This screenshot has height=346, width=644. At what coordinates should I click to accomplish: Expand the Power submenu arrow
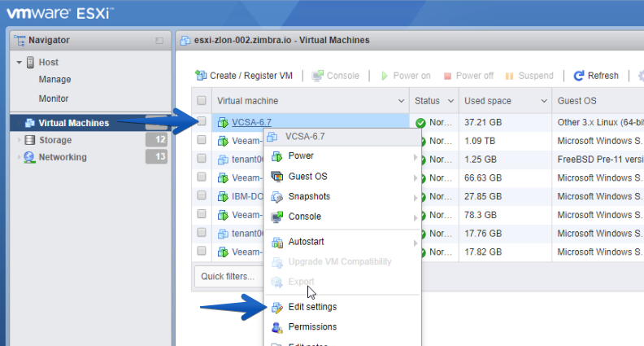point(416,157)
